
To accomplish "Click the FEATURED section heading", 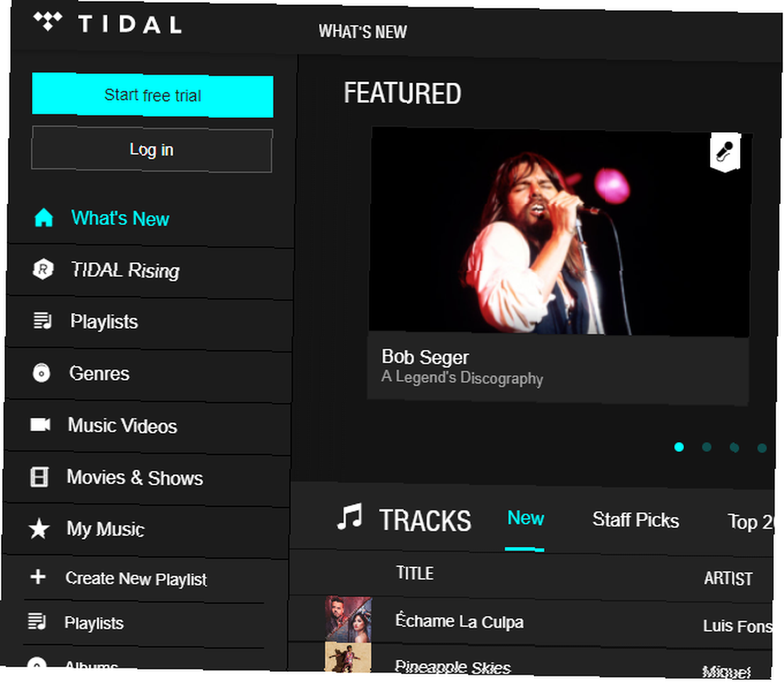I will [402, 93].
